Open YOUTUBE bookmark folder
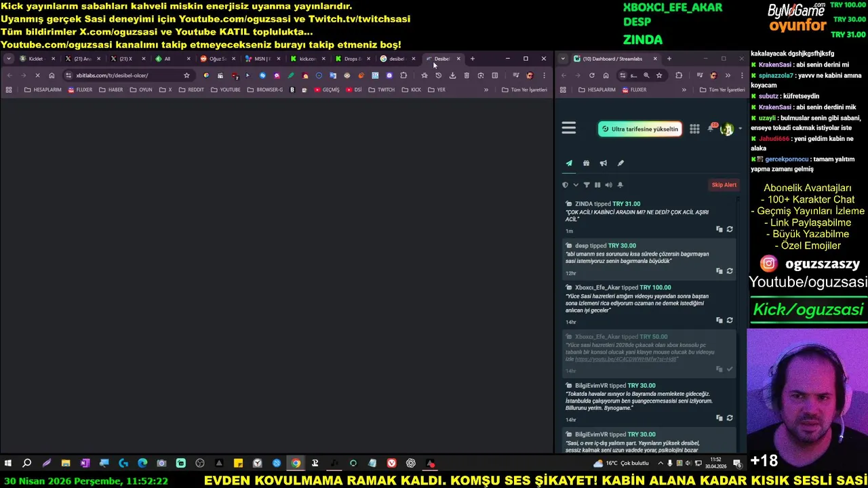The height and width of the screenshot is (488, 868). 226,89
